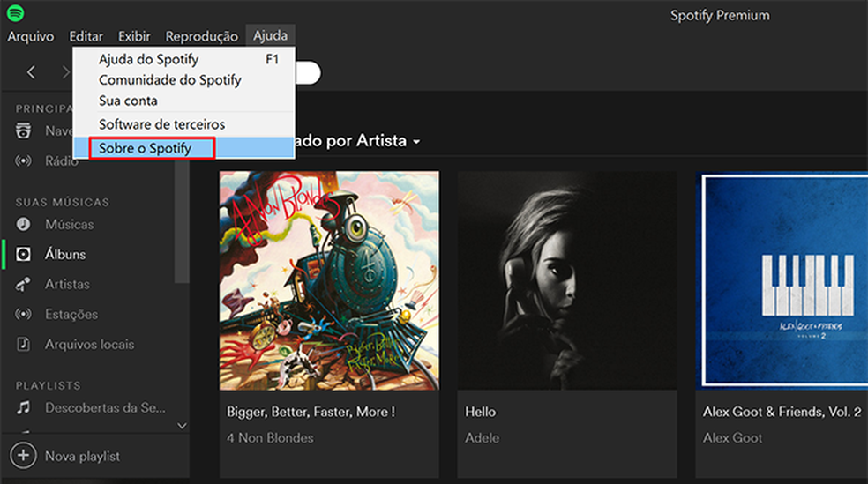Click the Bigger, Better, Faster, More ! title

point(311,412)
